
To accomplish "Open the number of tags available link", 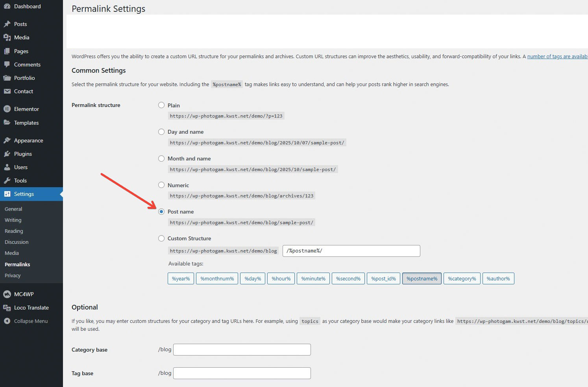I will pyautogui.click(x=557, y=56).
